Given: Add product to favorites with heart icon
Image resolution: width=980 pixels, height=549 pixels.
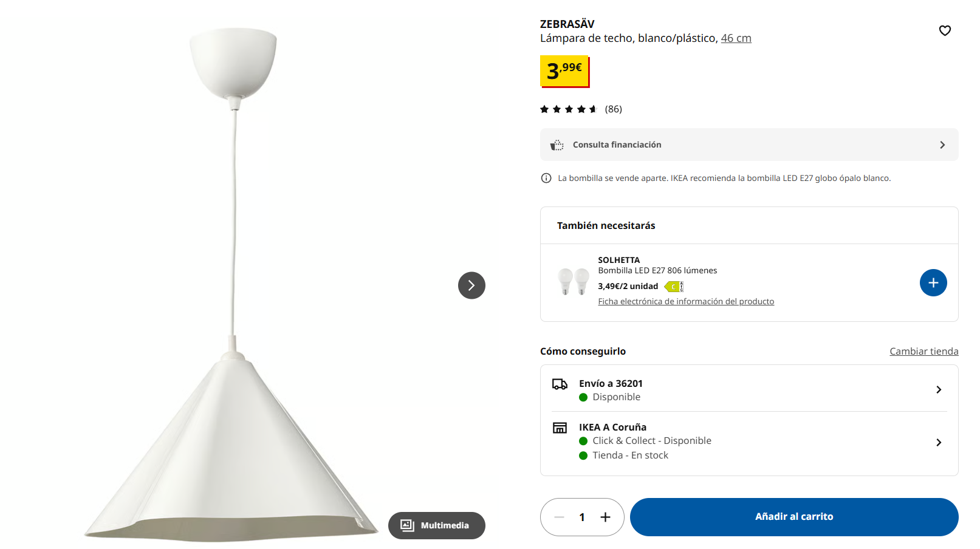Looking at the screenshot, I should click(x=945, y=30).
